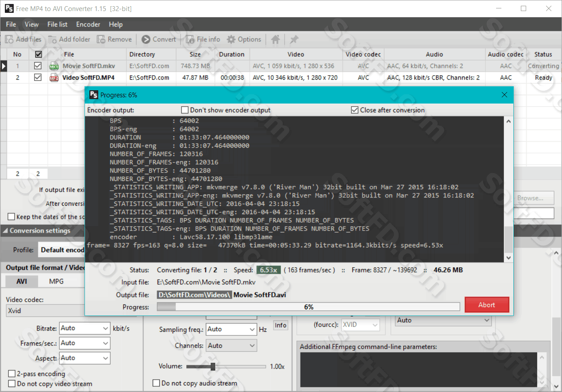Click the Add files toolbar icon
Viewport: 562px width, 392px height.
pyautogui.click(x=9, y=39)
